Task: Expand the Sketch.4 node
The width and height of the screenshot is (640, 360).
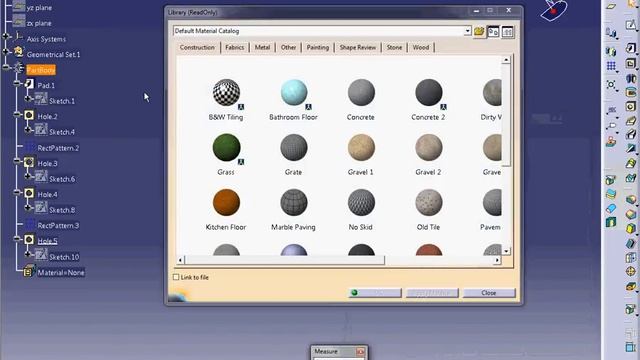Action: [x=28, y=130]
